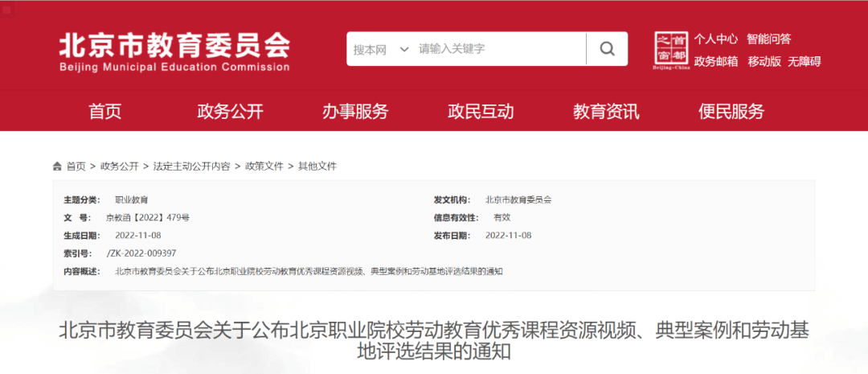868x374 pixels.
Task: Open 政务邮箱 link
Action: coord(716,61)
